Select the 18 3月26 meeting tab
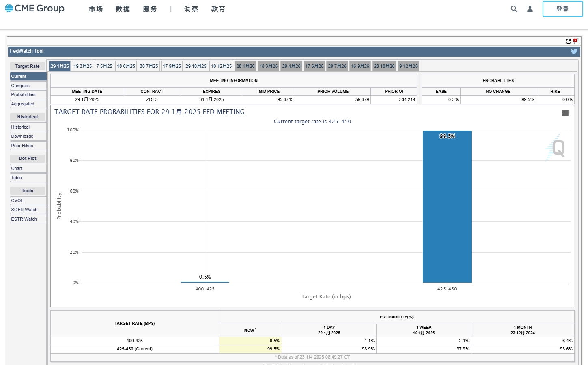 [x=269, y=66]
